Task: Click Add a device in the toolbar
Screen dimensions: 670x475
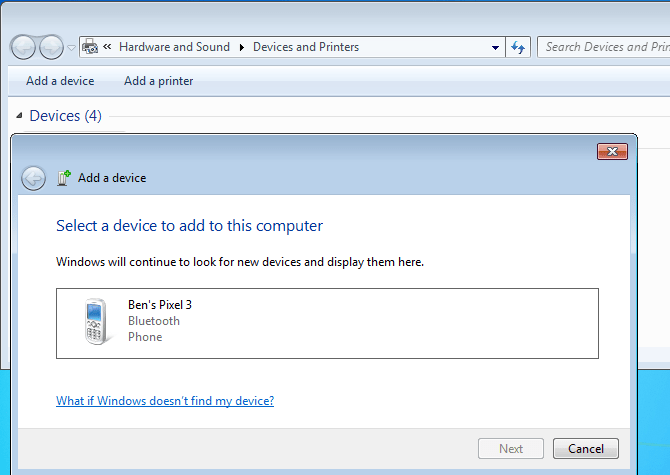Action: pos(60,81)
